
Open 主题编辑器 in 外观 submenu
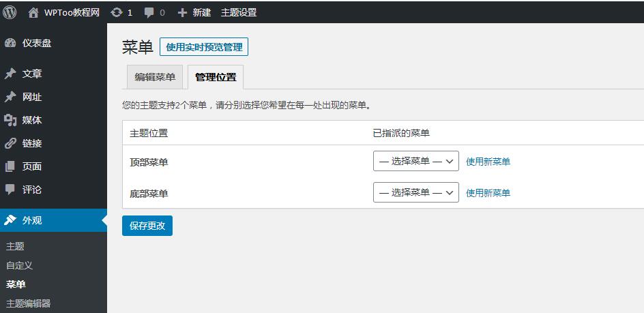coord(28,303)
